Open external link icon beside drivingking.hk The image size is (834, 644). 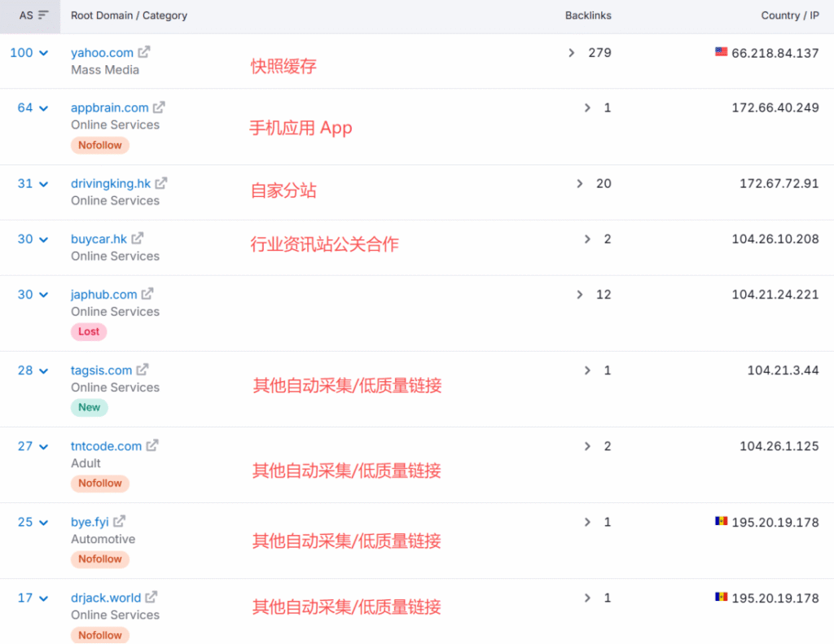[x=161, y=183]
